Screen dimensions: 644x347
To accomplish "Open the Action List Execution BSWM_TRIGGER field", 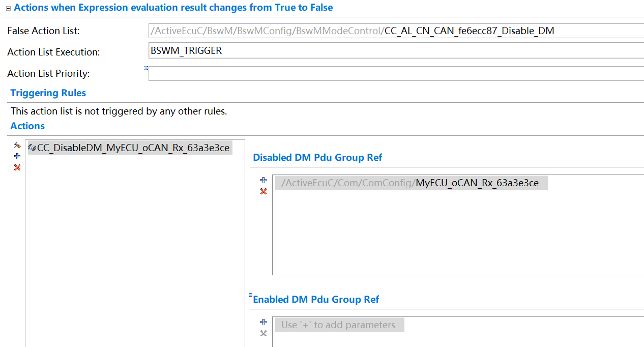I will tap(396, 50).
